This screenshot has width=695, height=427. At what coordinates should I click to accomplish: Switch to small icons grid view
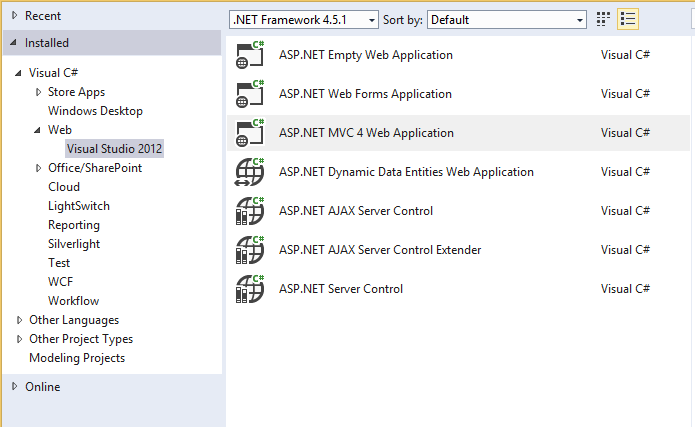[603, 19]
